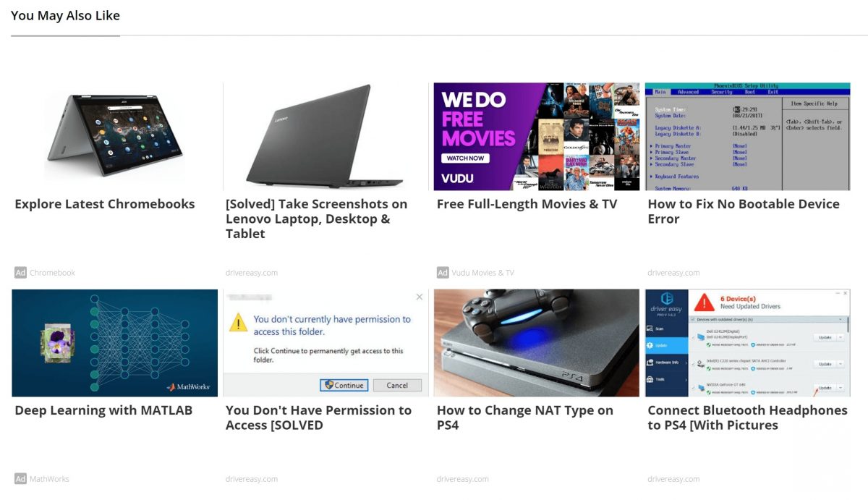The image size is (868, 500).
Task: Click the Driver Easy app screenshot thumbnail
Action: [748, 343]
